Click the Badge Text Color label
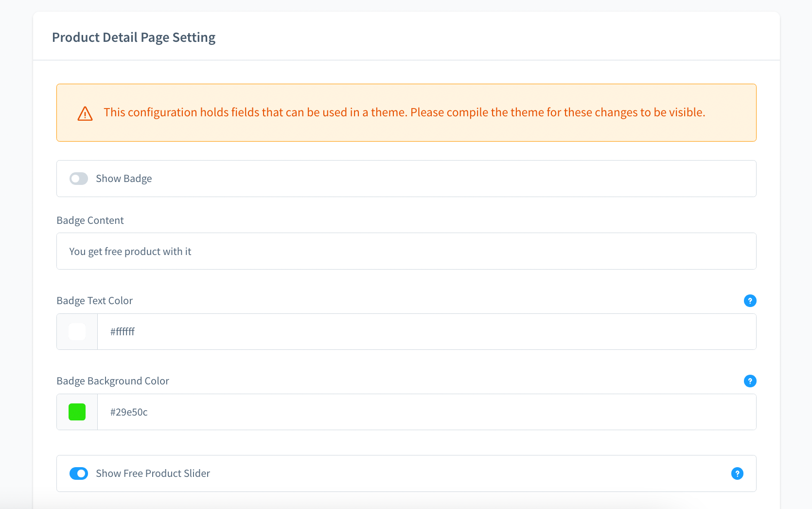Screen dimensions: 812x509 tap(95, 301)
